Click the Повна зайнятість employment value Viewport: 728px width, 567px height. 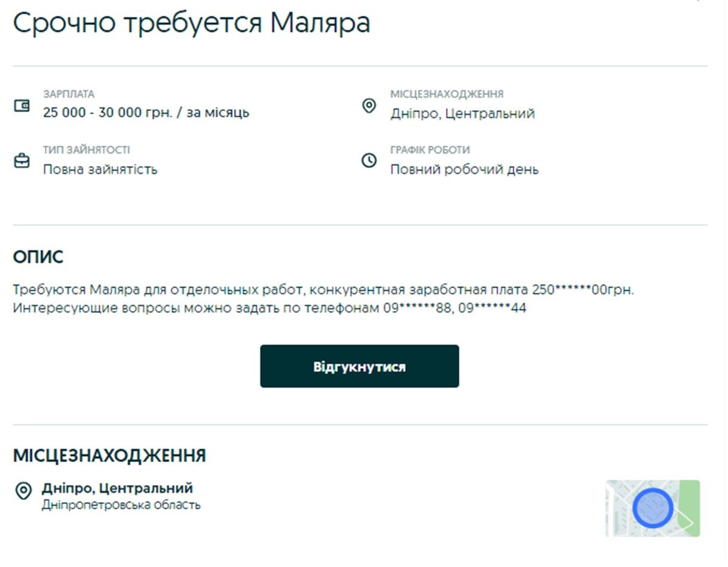point(100,169)
